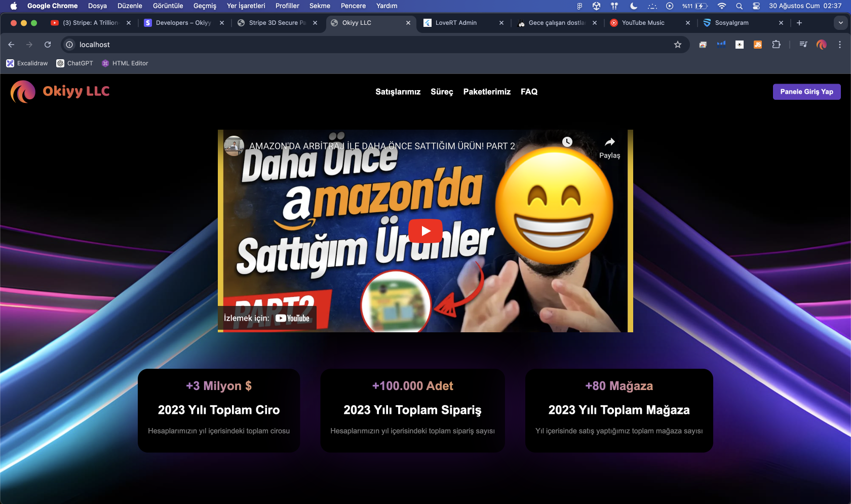The image size is (851, 504).
Task: Open the stacked-windows extension icon beside the star
Action: click(703, 45)
